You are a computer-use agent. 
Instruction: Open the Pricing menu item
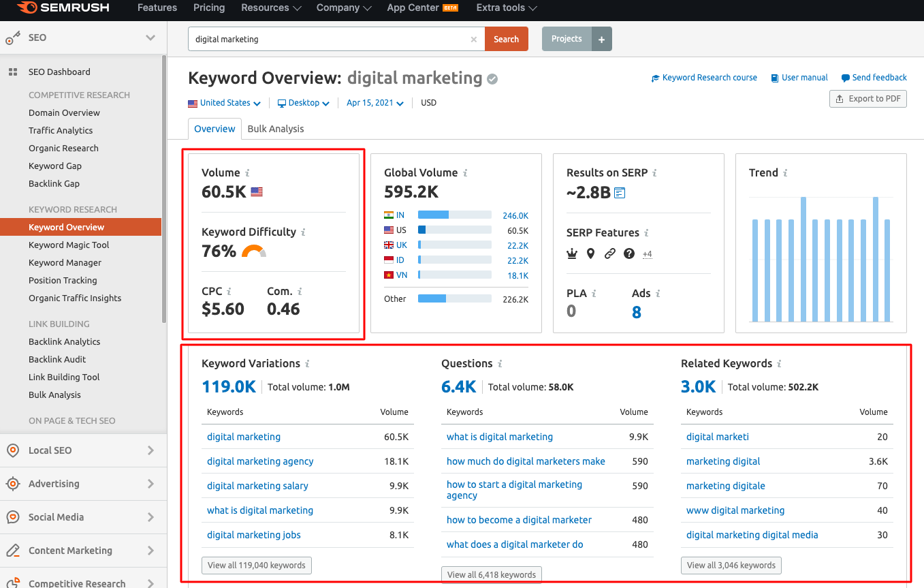coord(209,8)
